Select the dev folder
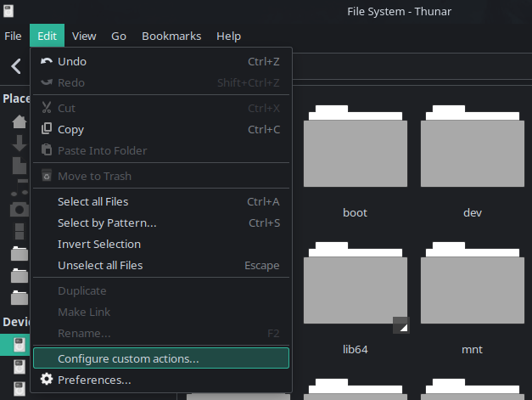Screen dimensions: 532x400 [x=473, y=146]
